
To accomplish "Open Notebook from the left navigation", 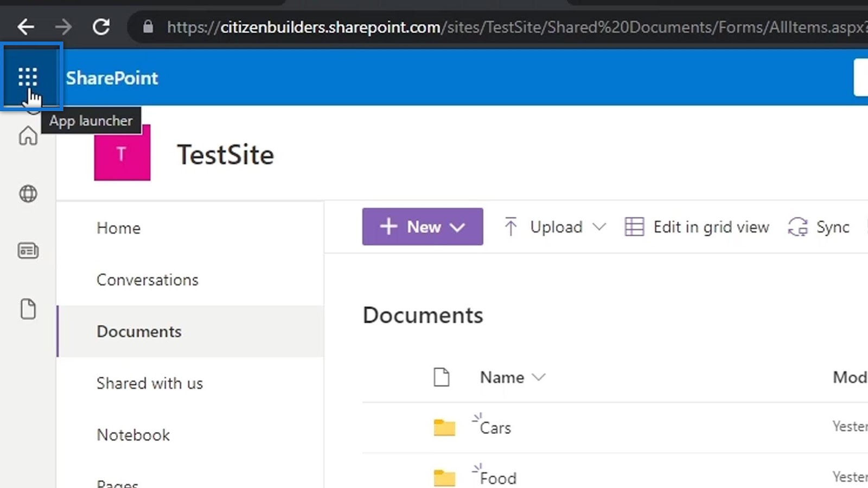I will click(133, 435).
